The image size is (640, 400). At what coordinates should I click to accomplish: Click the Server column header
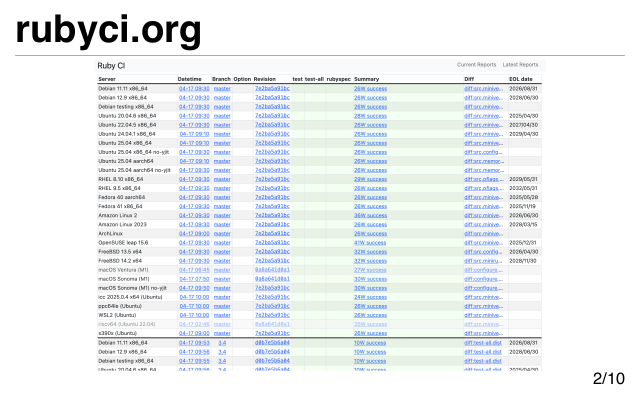[x=107, y=79]
